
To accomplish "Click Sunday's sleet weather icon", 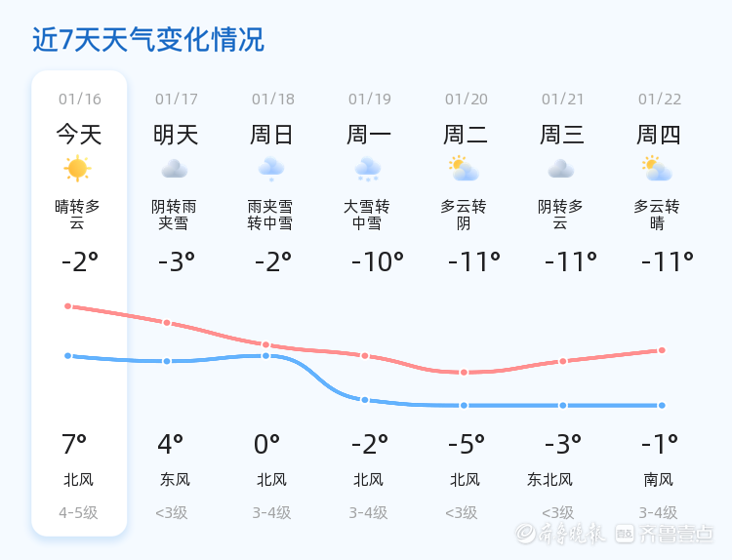I will [x=271, y=169].
